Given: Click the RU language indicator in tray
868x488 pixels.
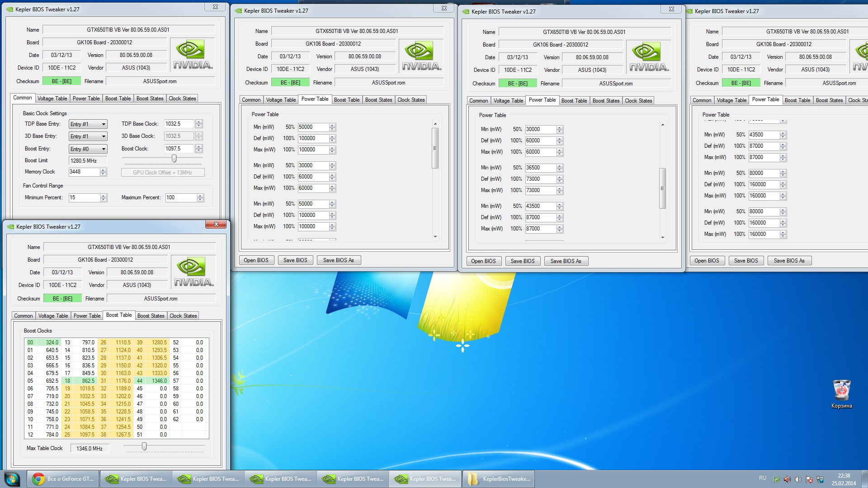Looking at the screenshot, I should pos(763,478).
